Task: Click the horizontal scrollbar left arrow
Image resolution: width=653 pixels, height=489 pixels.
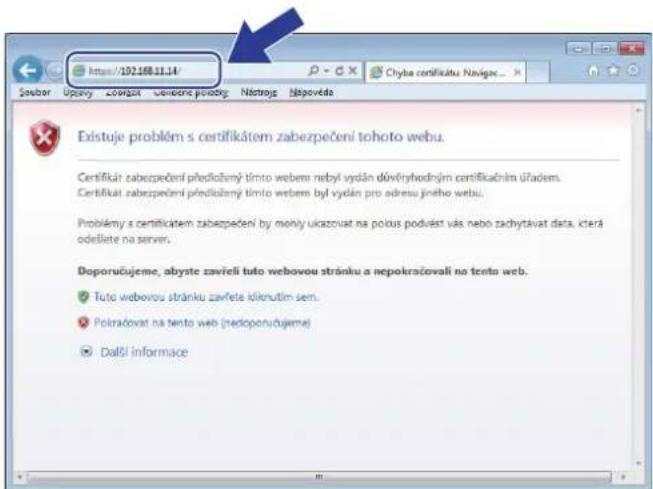Action: pyautogui.click(x=19, y=476)
